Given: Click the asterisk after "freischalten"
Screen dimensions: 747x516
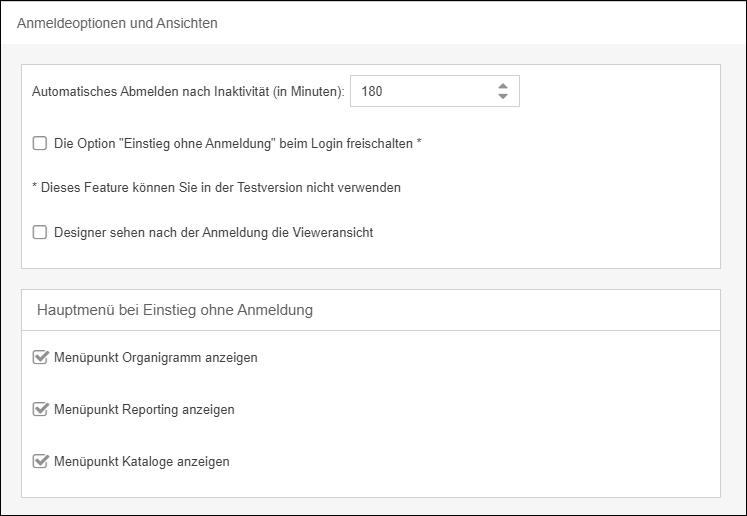Looking at the screenshot, I should 419,143.
